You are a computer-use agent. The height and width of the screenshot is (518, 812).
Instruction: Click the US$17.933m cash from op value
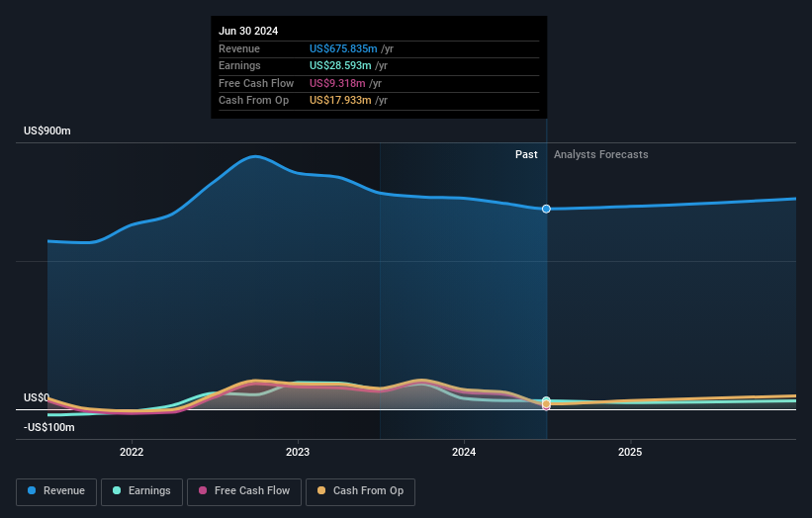pyautogui.click(x=340, y=101)
